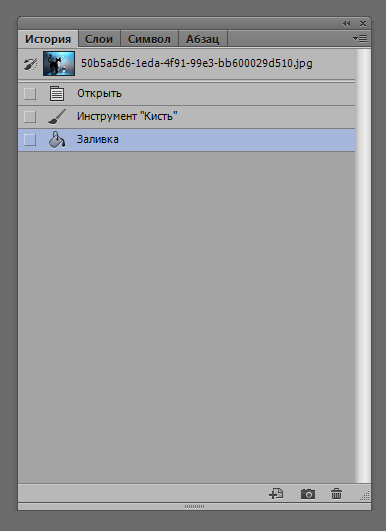Image resolution: width=386 pixels, height=531 pixels.
Task: Toggle history brush source box for Заливка
Action: 30,140
